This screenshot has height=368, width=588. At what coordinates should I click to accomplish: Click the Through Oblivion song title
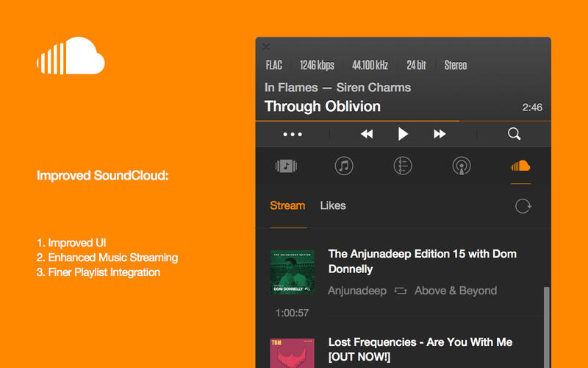pos(323,107)
